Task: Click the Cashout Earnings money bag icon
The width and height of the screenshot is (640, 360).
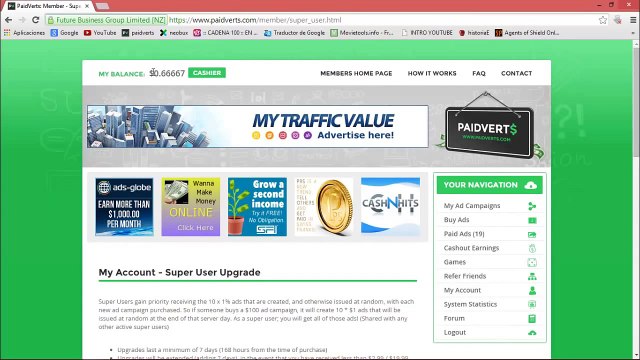Action: [x=532, y=248]
